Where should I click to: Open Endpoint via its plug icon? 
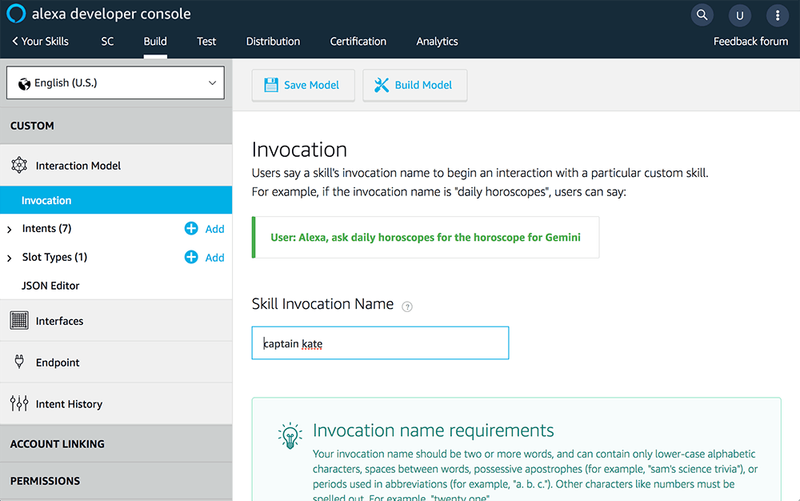coord(19,362)
